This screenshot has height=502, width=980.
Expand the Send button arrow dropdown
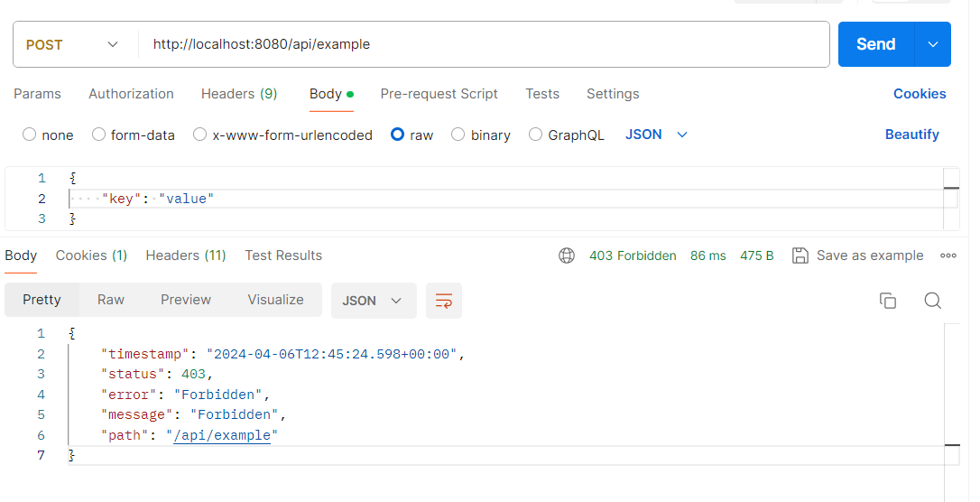pyautogui.click(x=933, y=44)
